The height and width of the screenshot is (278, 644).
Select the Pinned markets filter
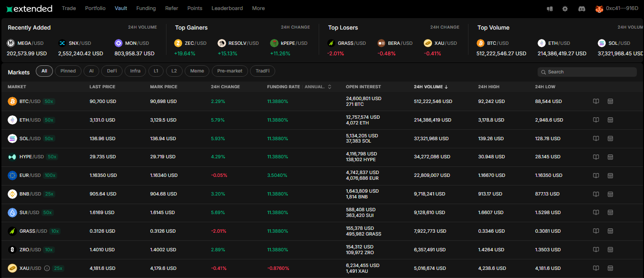(68, 71)
